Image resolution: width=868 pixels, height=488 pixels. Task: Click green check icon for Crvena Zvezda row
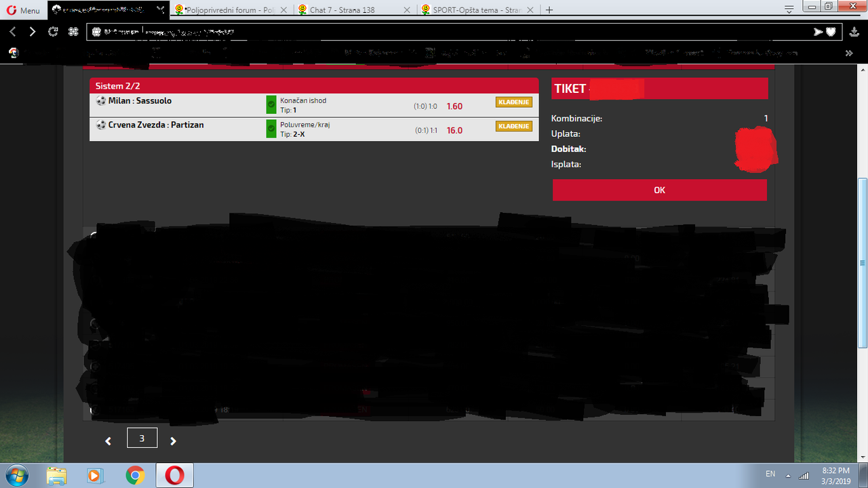(271, 129)
